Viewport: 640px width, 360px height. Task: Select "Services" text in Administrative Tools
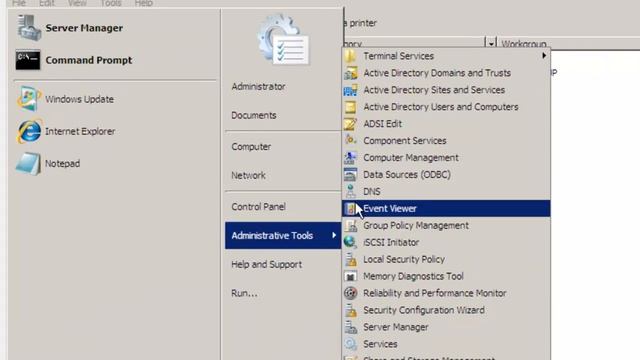click(x=380, y=344)
